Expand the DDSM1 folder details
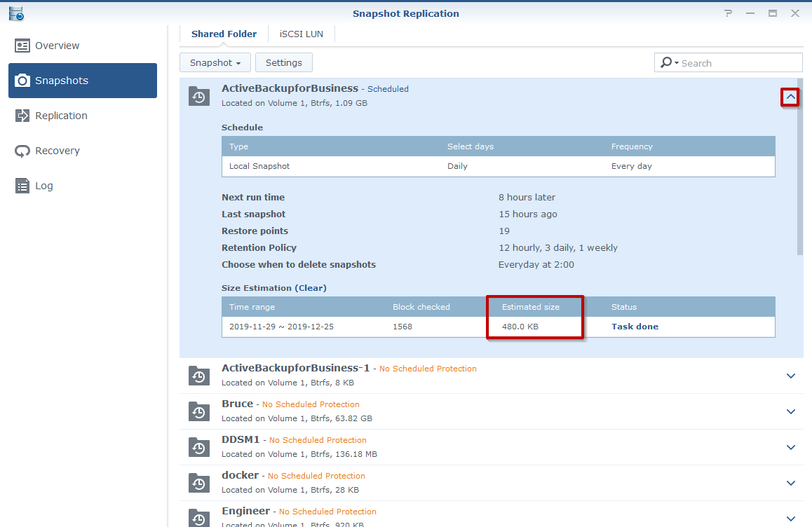The image size is (812, 527). point(790,447)
